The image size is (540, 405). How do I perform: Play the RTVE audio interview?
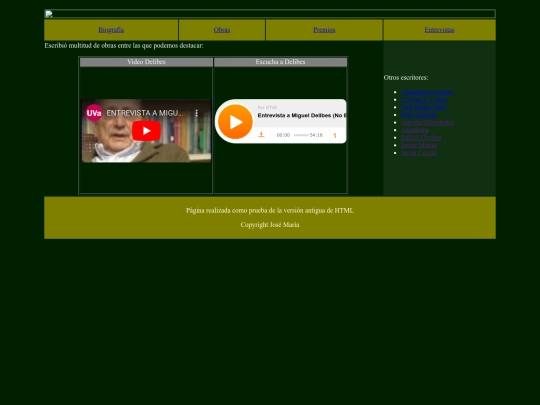[235, 122]
